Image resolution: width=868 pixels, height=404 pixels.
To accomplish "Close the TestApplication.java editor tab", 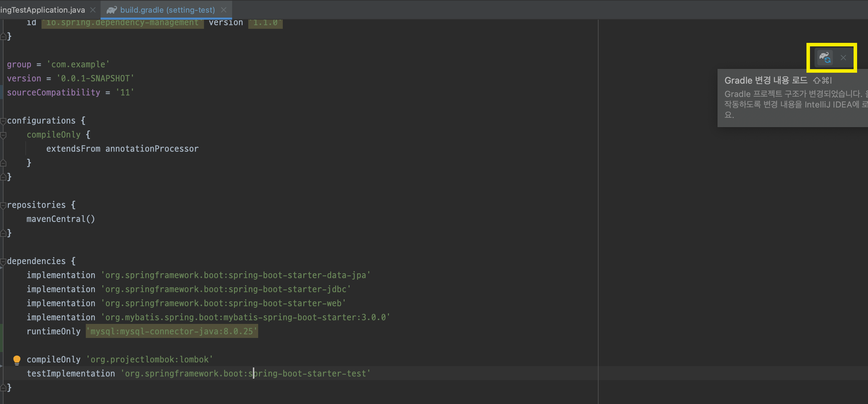I will click(93, 10).
